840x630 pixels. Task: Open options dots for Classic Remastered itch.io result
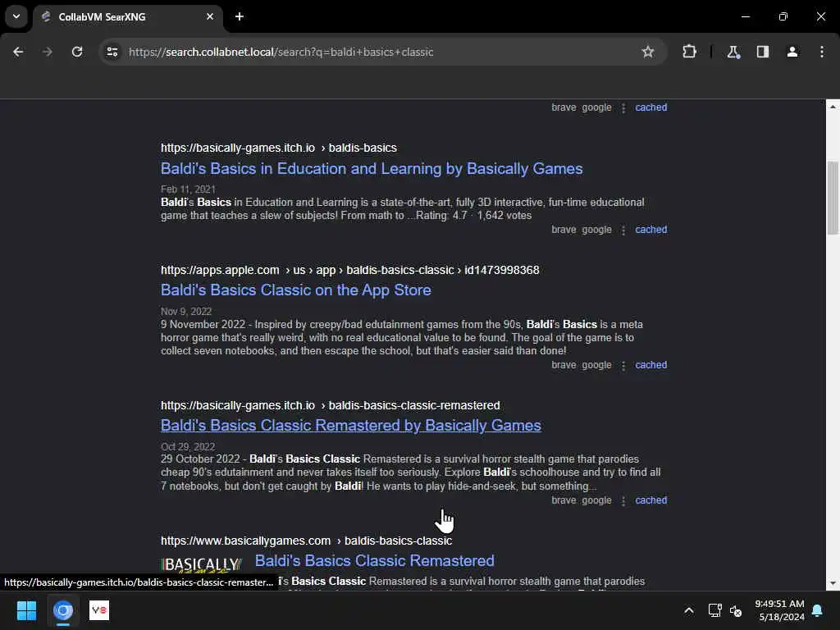click(x=623, y=501)
